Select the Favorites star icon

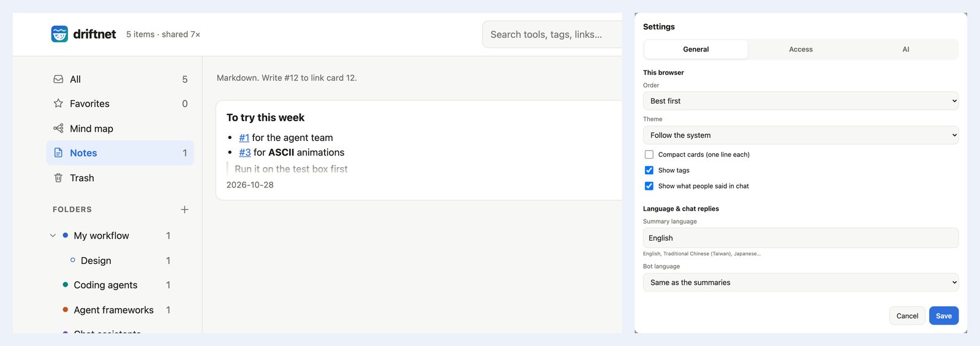pos(58,103)
